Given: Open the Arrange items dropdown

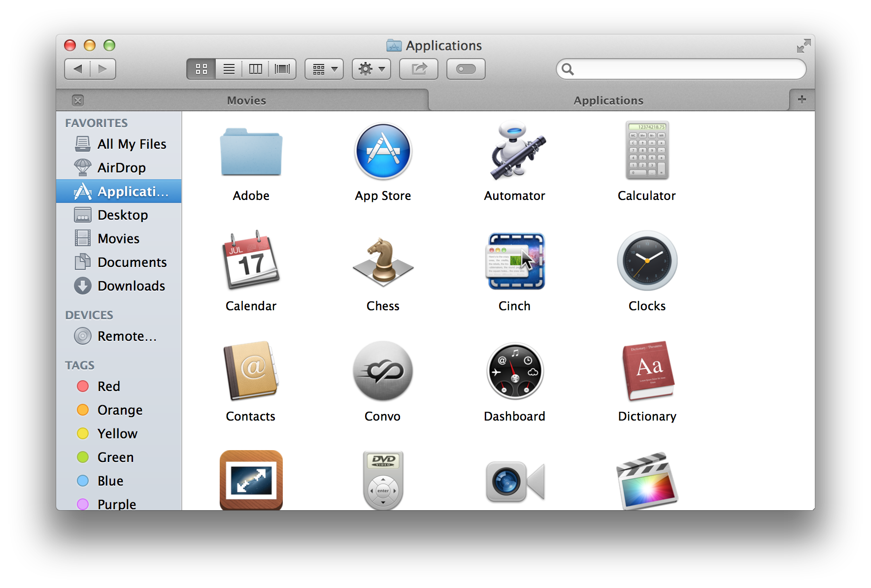Looking at the screenshot, I should pyautogui.click(x=324, y=69).
